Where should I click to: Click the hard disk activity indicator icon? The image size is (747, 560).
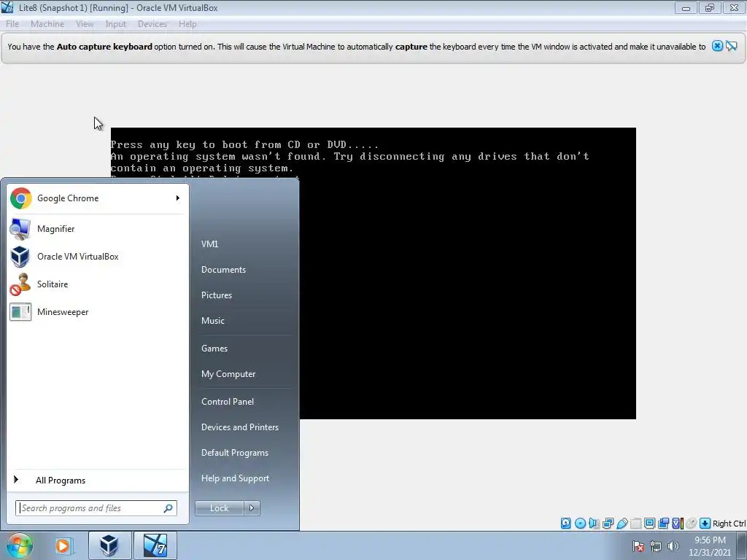[x=565, y=524]
